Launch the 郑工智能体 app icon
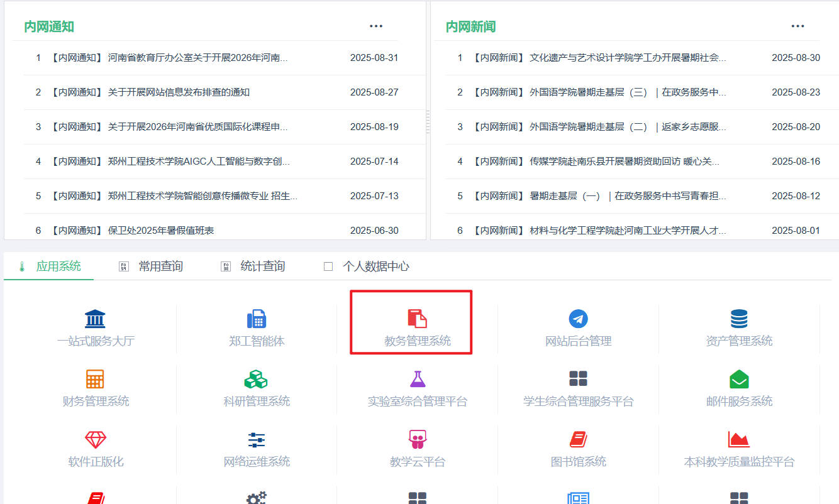Screen dimensions: 839x504 [257, 319]
